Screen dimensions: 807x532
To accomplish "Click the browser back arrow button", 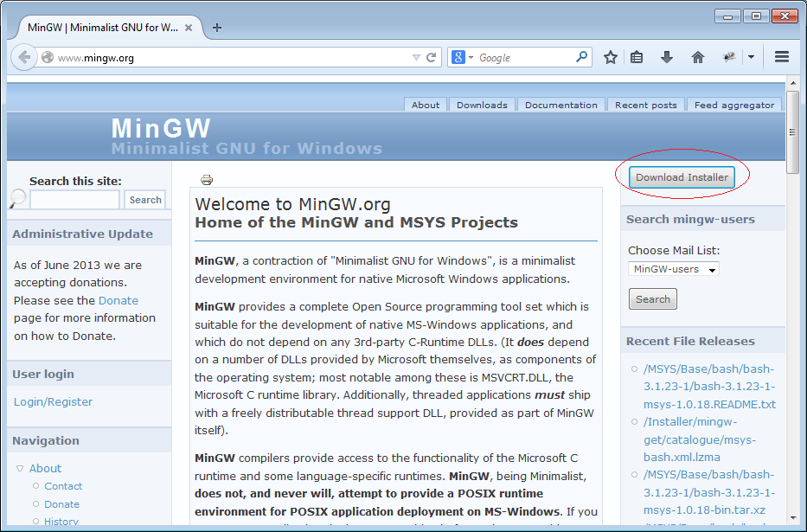I will (24, 57).
